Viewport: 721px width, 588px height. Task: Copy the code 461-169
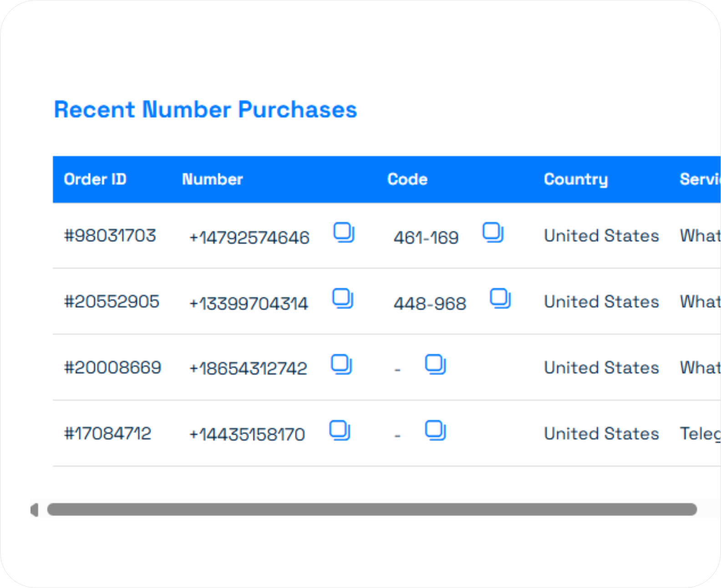coord(493,233)
